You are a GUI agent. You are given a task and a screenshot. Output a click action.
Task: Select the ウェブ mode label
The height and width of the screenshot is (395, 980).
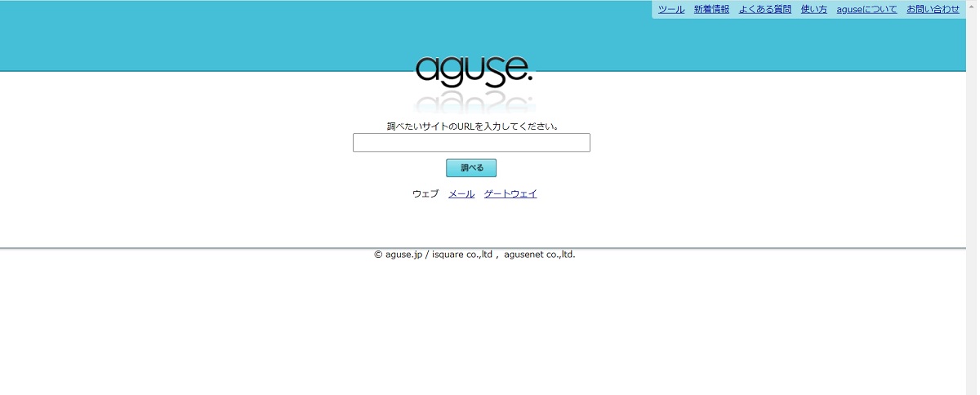tap(425, 194)
